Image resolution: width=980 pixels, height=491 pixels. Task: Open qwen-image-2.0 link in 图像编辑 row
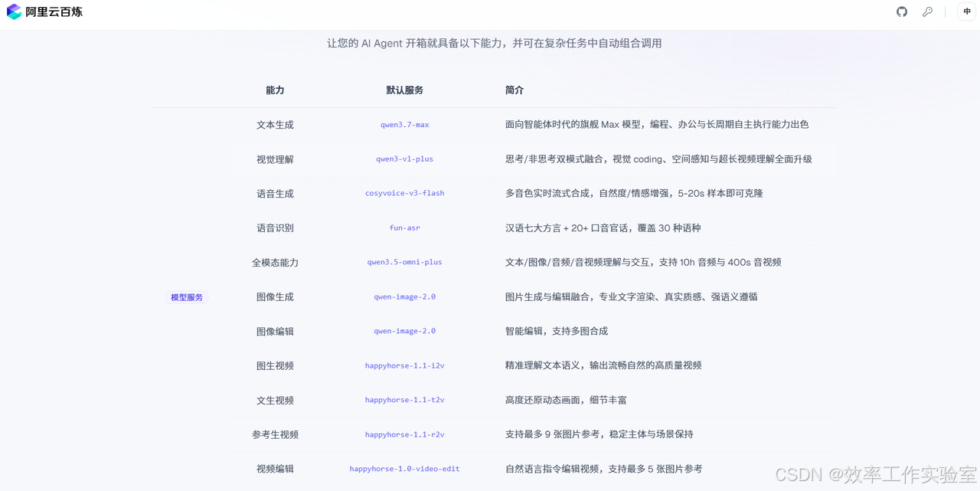[x=404, y=331]
